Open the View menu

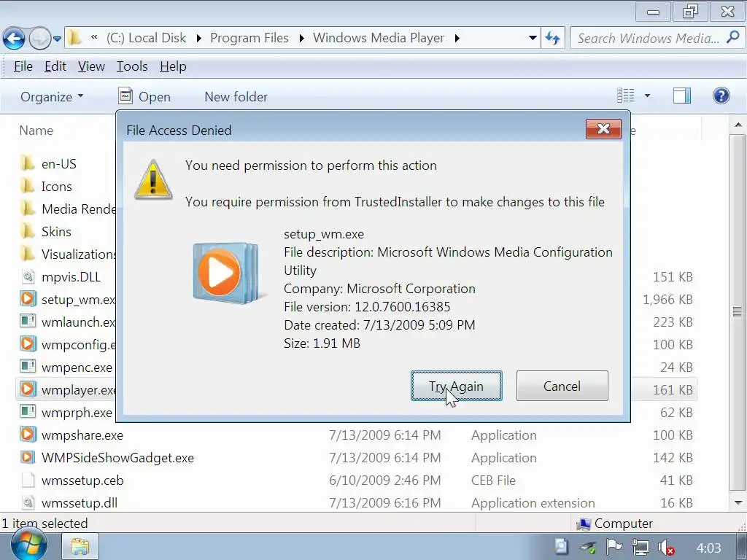point(91,66)
